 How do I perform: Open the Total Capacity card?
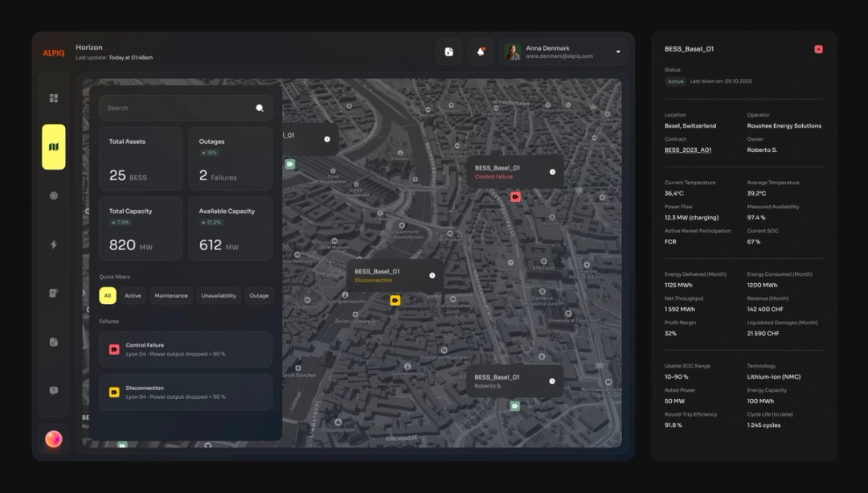pos(141,228)
